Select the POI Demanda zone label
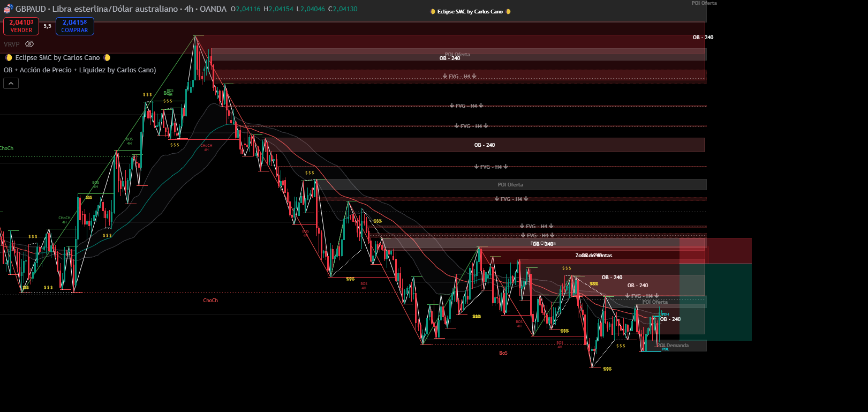Screen dimensions: 868x412 [673, 346]
